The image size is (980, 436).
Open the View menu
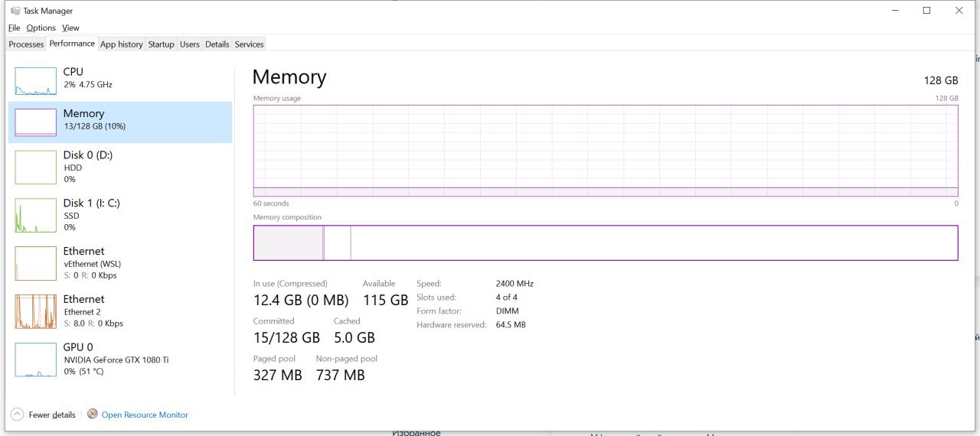(x=70, y=28)
